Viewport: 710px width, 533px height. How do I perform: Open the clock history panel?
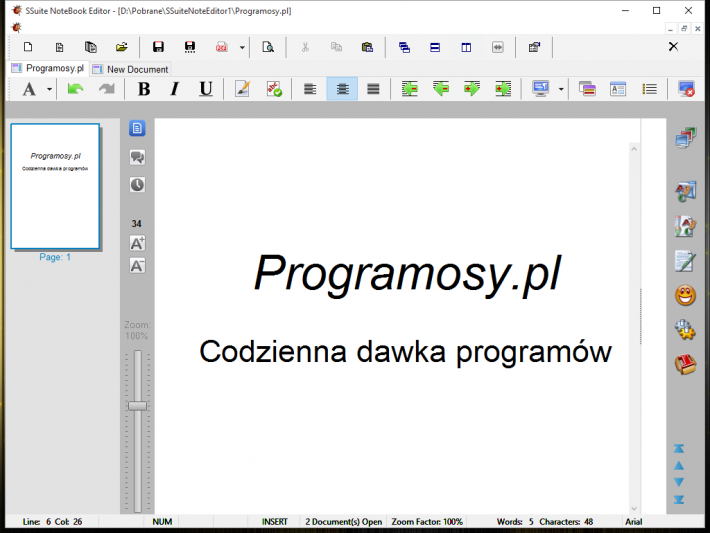point(137,185)
